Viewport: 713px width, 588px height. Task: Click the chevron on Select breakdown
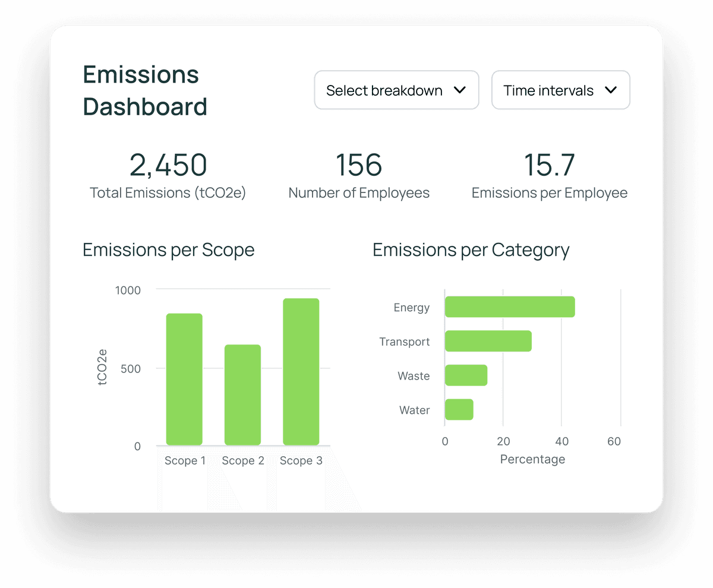pyautogui.click(x=460, y=90)
